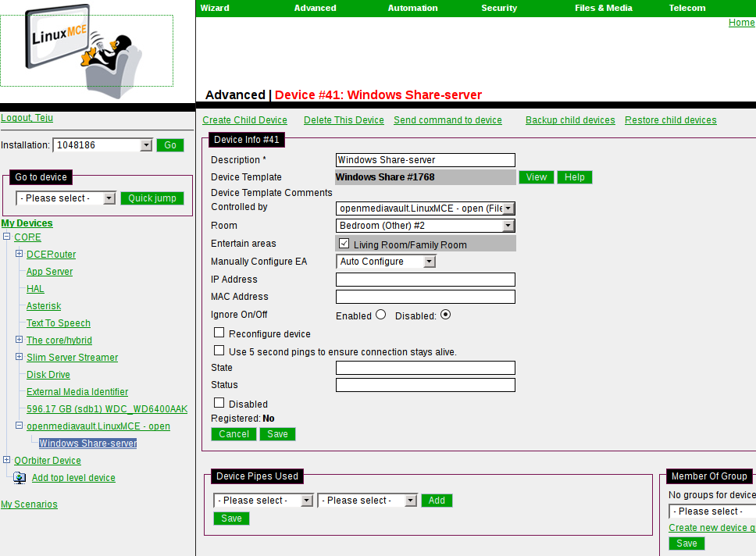Click the My Scenarios link

(29, 504)
